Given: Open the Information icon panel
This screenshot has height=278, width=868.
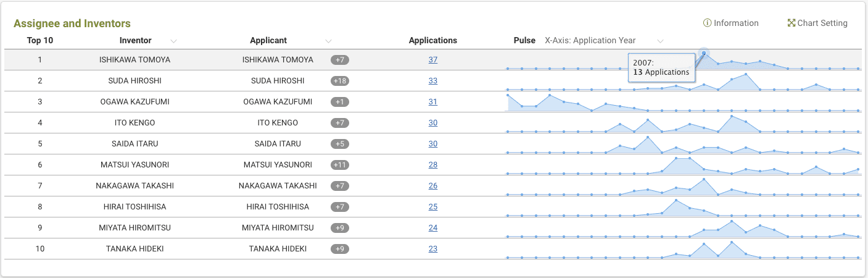Looking at the screenshot, I should 707,23.
